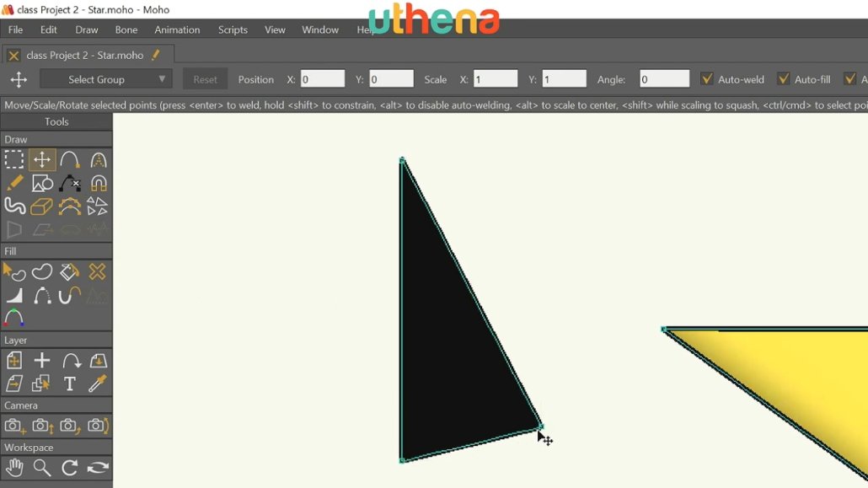Viewport: 868px width, 488px height.
Task: Select the Insert Text T tool
Action: point(70,383)
